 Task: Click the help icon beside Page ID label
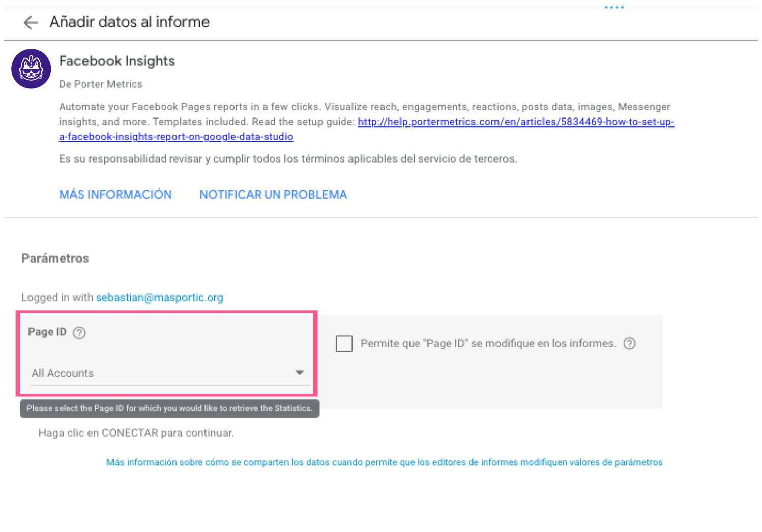click(79, 333)
